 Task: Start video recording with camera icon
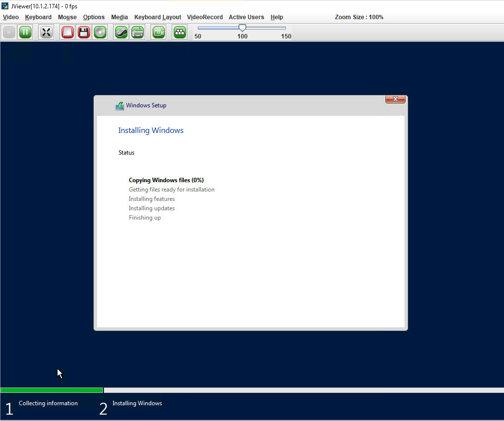click(x=158, y=32)
